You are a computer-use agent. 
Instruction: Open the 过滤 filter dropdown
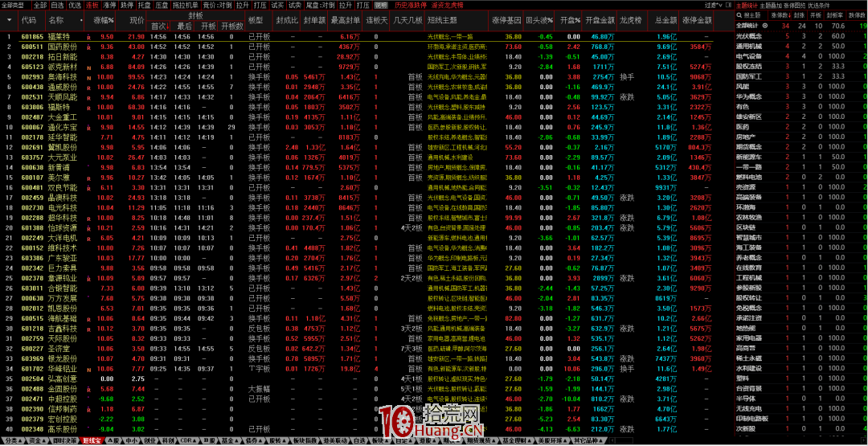point(714,5)
